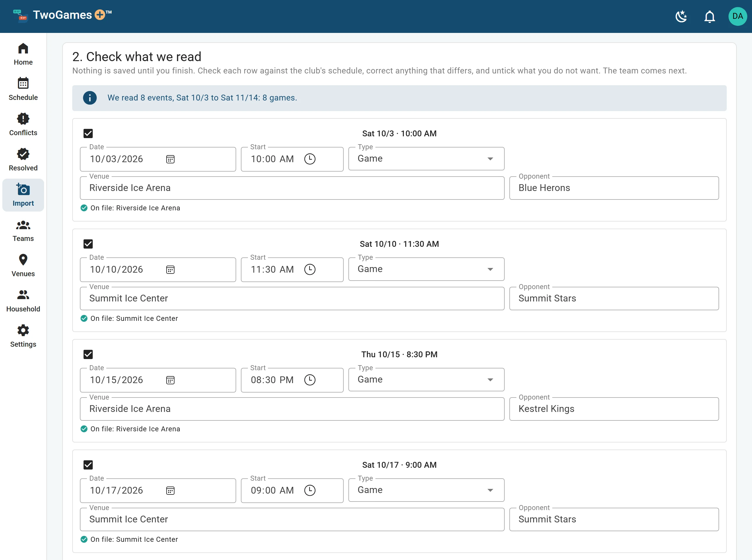Untick the Sat 10/17 event checkbox

coord(88,465)
